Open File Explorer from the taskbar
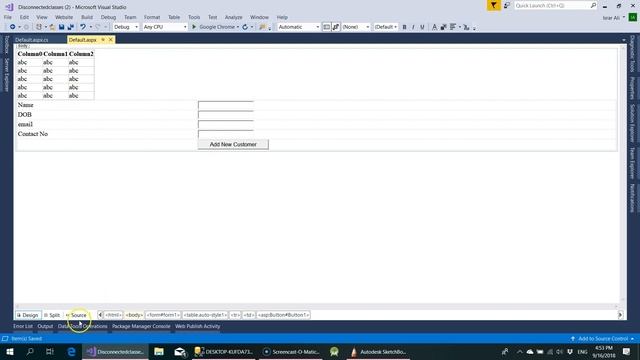640x360 pixels. coord(159,351)
